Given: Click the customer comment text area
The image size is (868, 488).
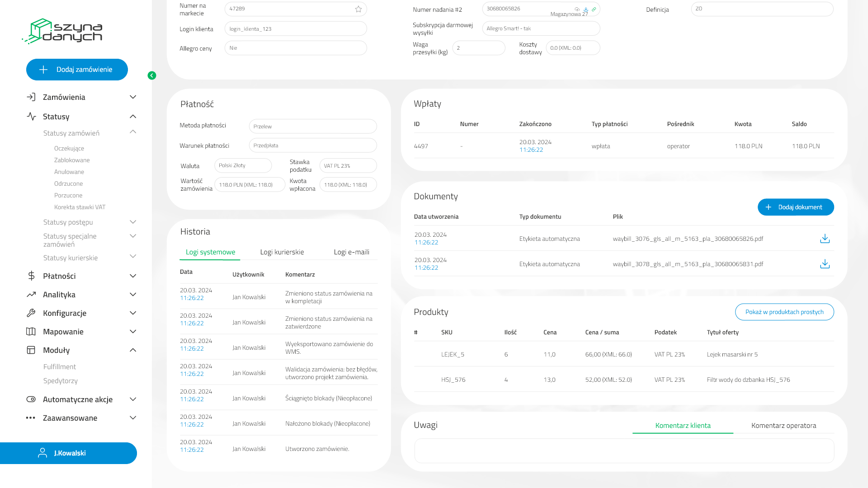Looking at the screenshot, I should 624,451.
